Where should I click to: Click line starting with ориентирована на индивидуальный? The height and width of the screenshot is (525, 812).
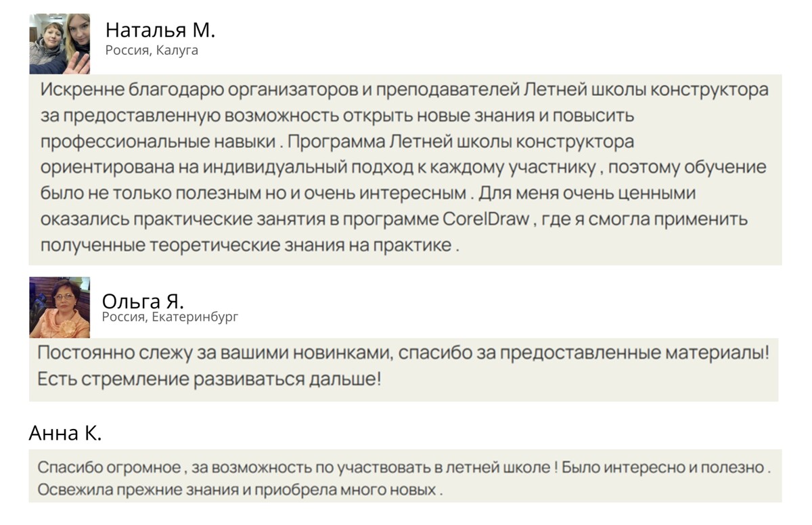[403, 167]
